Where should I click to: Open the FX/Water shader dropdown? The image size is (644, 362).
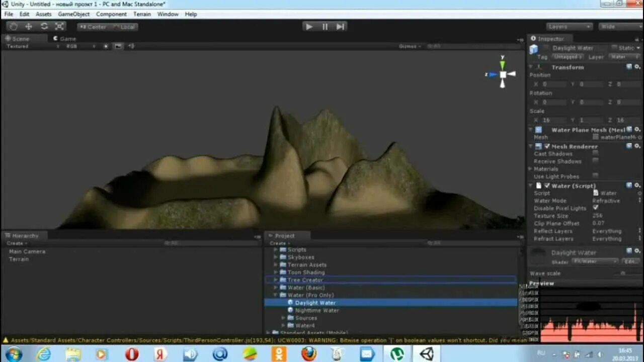coord(595,261)
